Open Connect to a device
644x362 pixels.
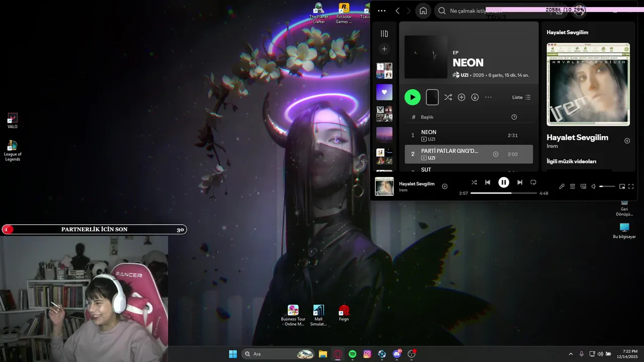click(583, 187)
